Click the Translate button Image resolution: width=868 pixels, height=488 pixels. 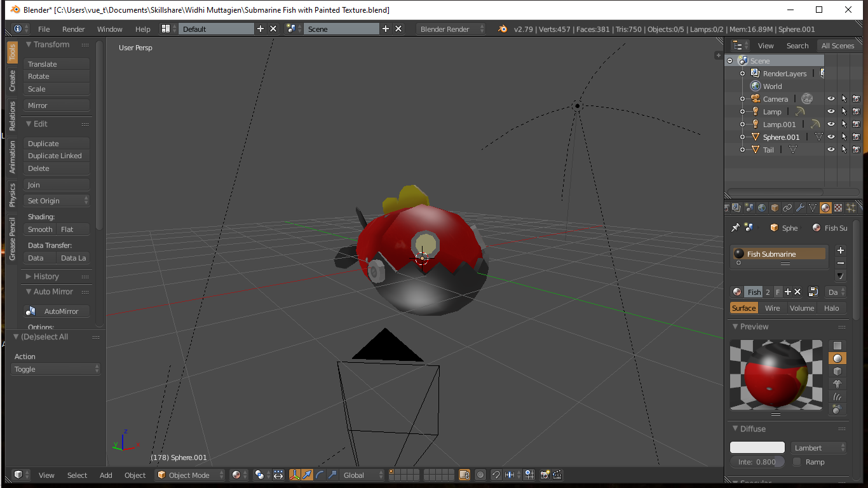(x=57, y=64)
